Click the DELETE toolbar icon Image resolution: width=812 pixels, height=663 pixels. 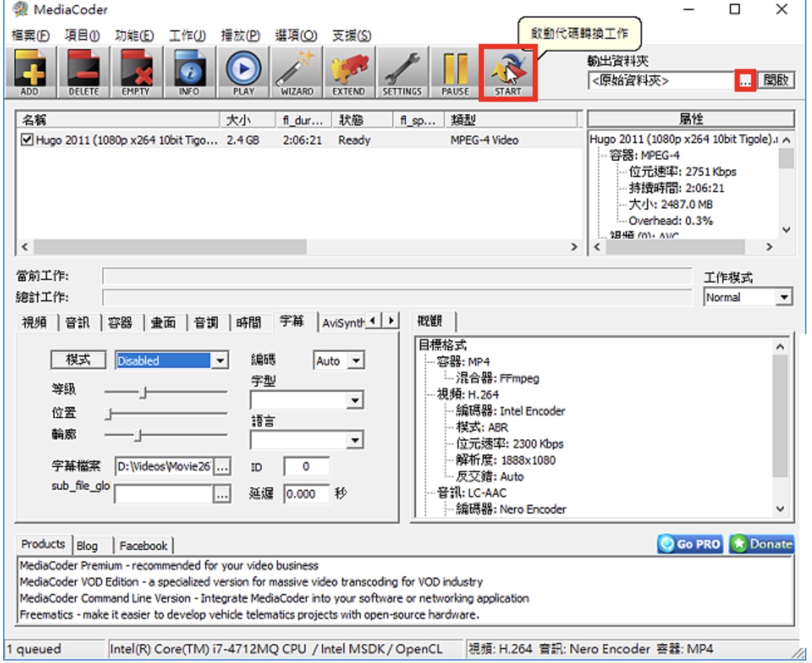click(x=83, y=72)
